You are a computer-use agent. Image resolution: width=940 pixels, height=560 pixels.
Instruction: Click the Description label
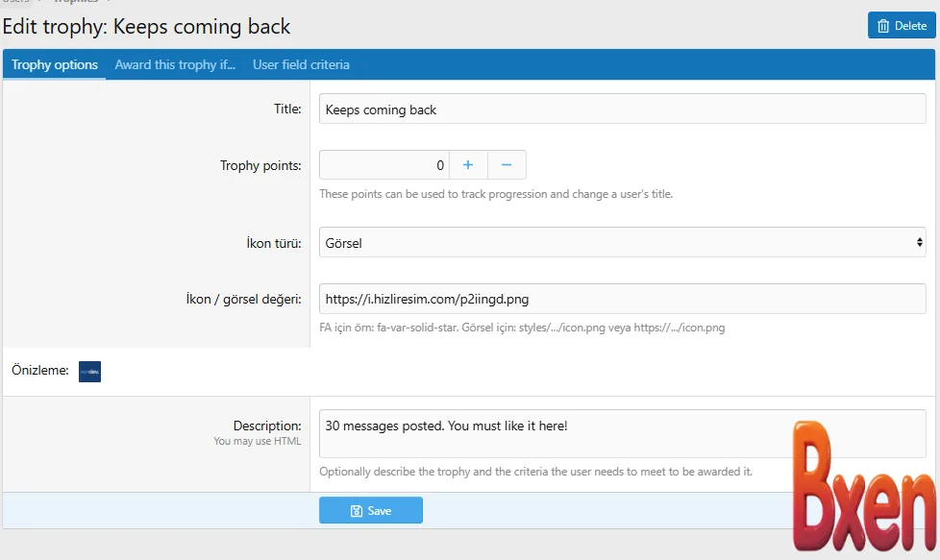click(267, 426)
